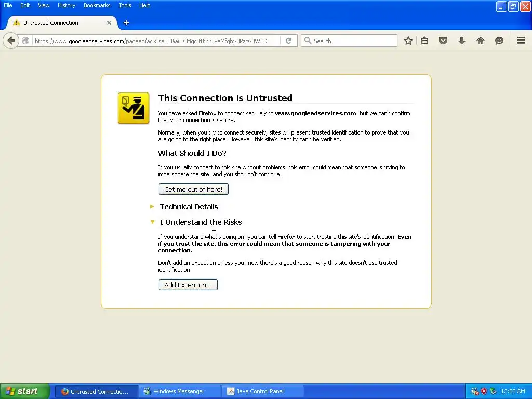Reload the page with the refresh icon

click(289, 41)
